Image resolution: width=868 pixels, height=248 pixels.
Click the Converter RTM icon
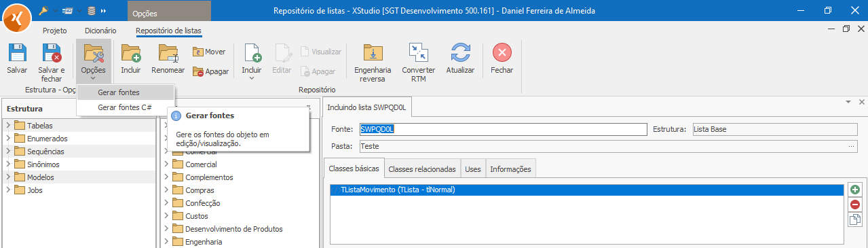click(419, 53)
